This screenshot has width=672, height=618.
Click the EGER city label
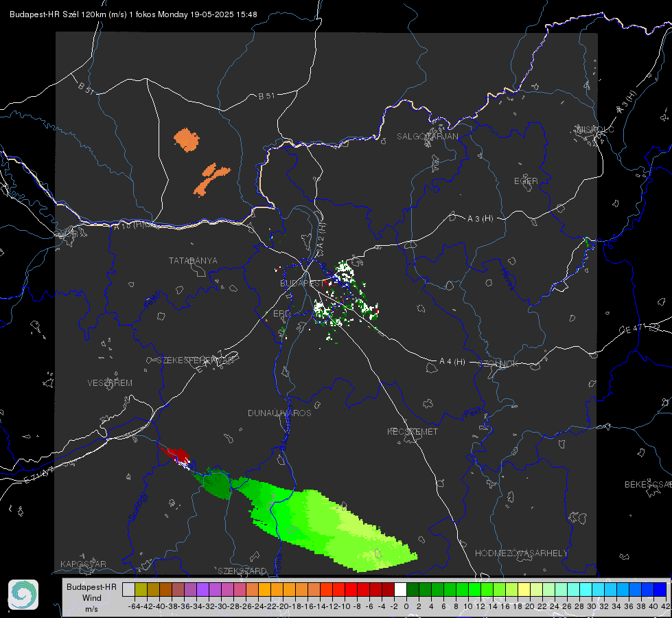[x=526, y=181]
